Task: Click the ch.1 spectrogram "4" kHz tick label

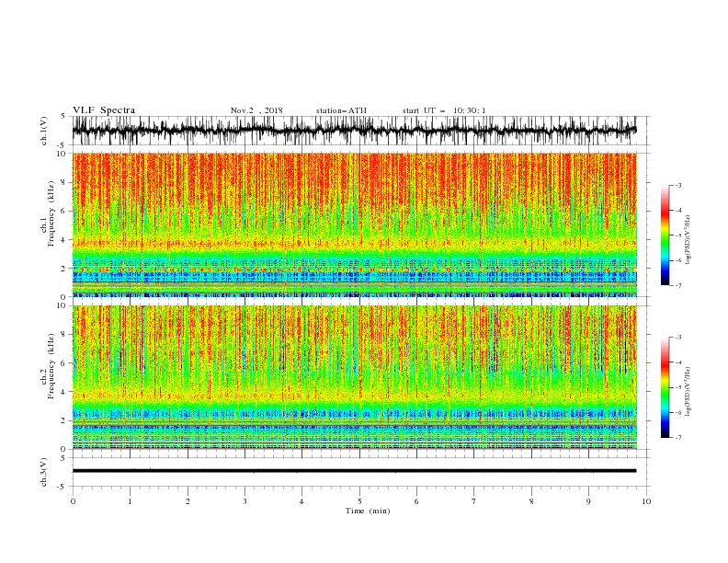Action: click(64, 240)
